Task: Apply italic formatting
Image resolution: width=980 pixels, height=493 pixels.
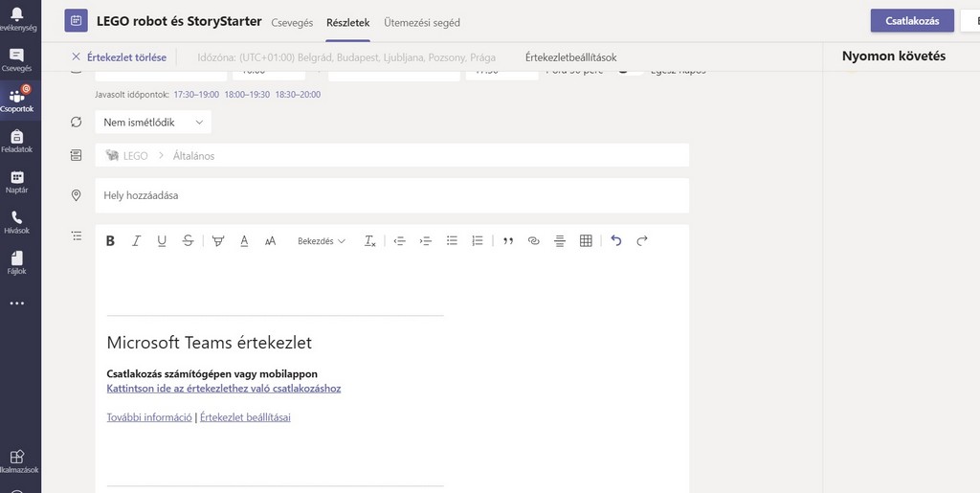Action: pos(136,240)
